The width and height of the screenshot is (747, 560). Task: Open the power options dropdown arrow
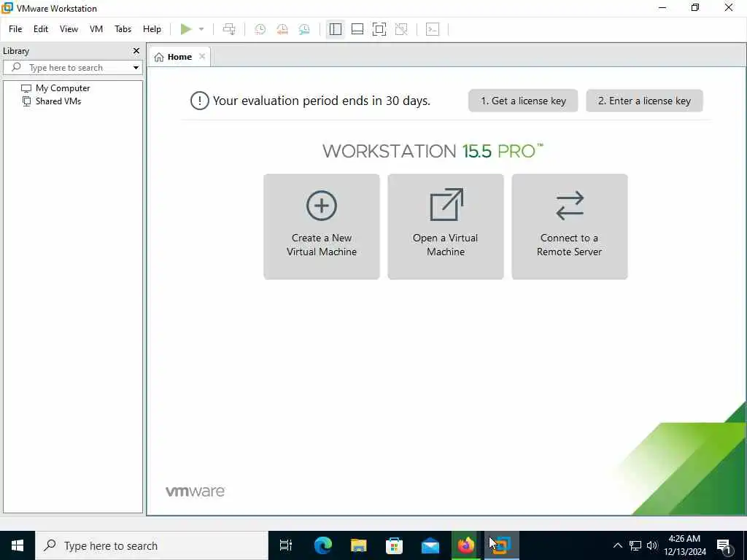point(201,29)
